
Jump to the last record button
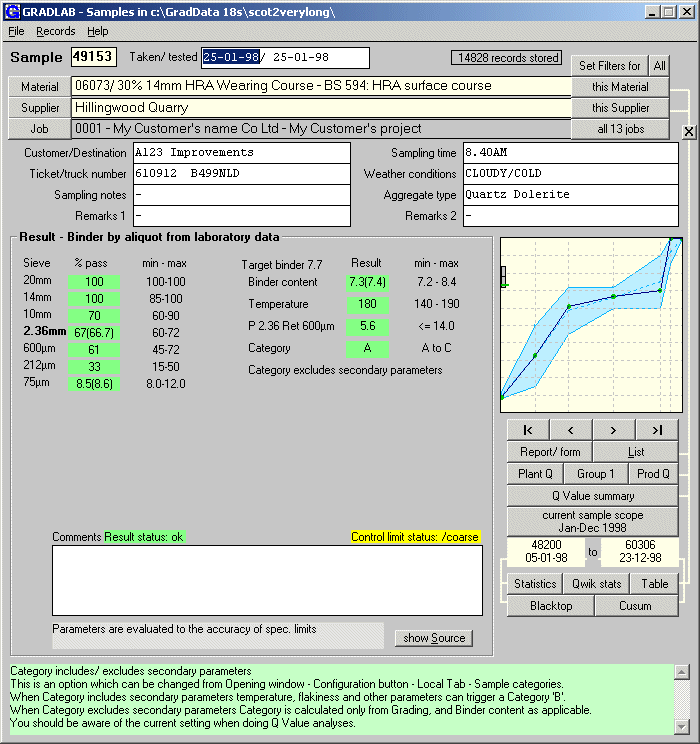(x=657, y=429)
